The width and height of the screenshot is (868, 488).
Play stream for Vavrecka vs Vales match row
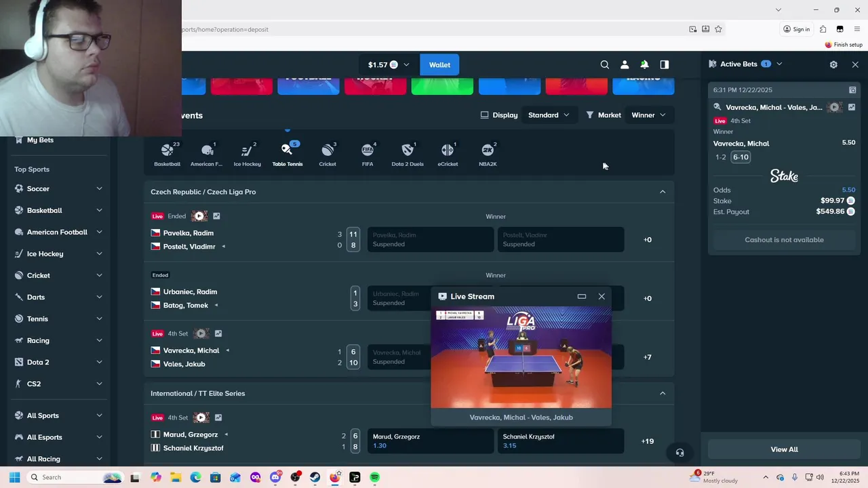click(x=201, y=333)
